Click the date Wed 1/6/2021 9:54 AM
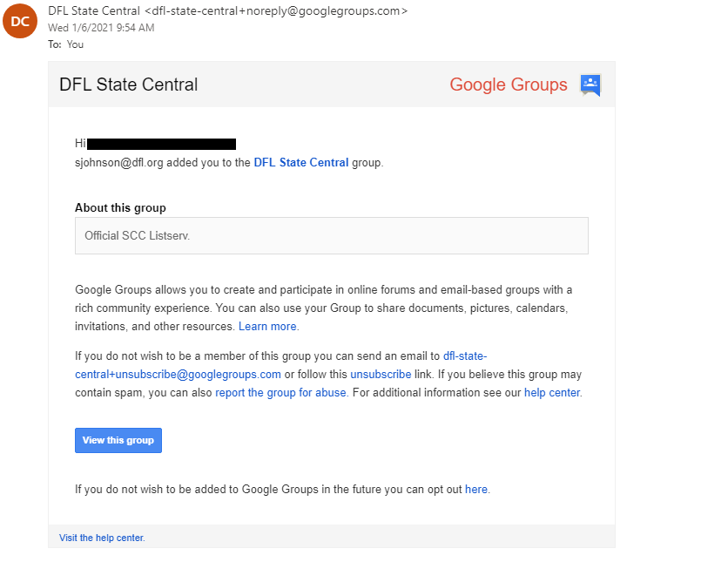Image resolution: width=728 pixels, height=562 pixels. [101, 28]
